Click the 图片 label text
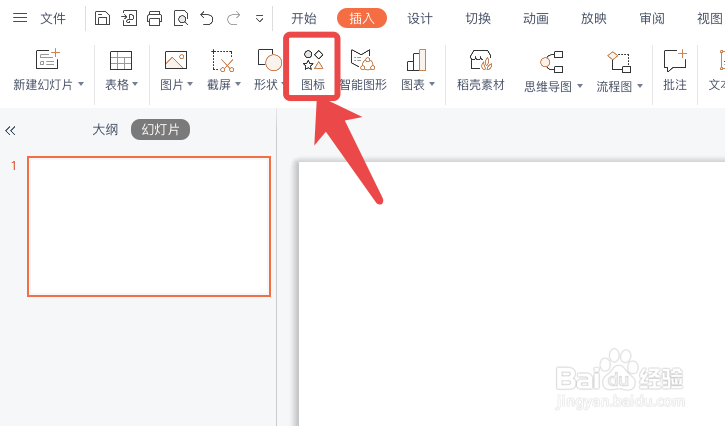This screenshot has width=725, height=426. coord(172,85)
